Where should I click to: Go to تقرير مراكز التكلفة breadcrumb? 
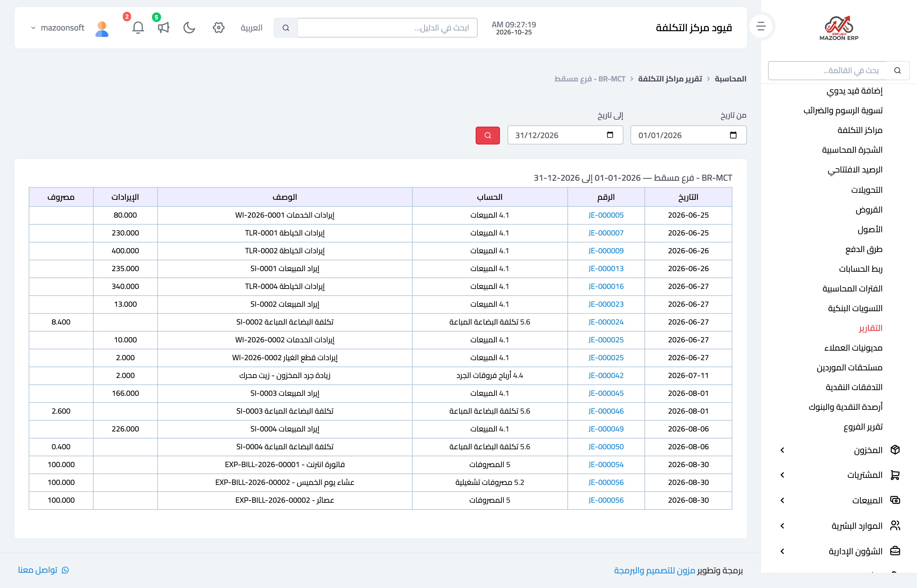point(670,79)
